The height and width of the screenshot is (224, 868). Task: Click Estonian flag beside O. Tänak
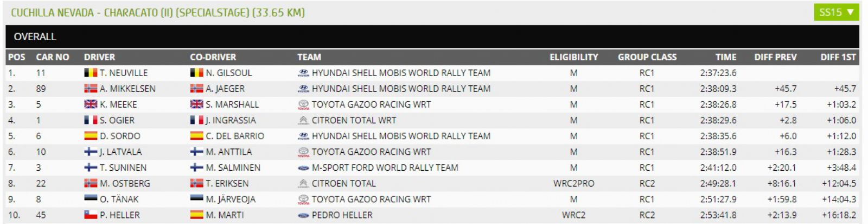[91, 199]
